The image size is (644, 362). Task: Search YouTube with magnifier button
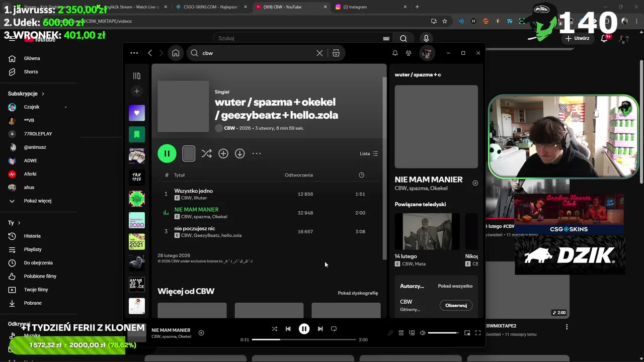click(403, 38)
